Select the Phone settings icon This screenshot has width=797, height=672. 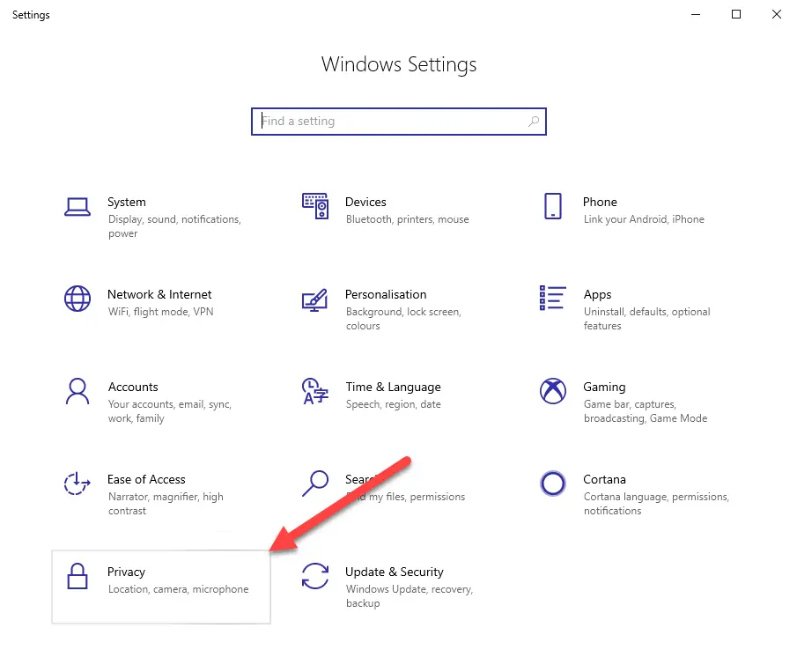tap(553, 205)
